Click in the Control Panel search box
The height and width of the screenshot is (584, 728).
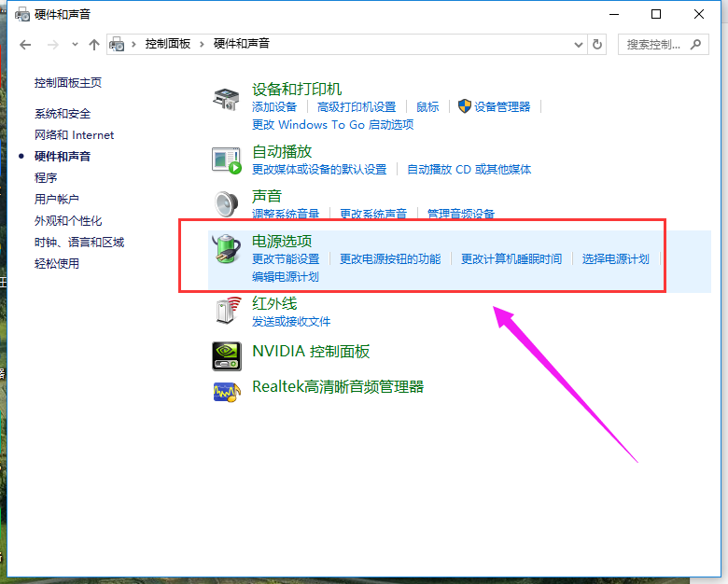click(x=653, y=44)
